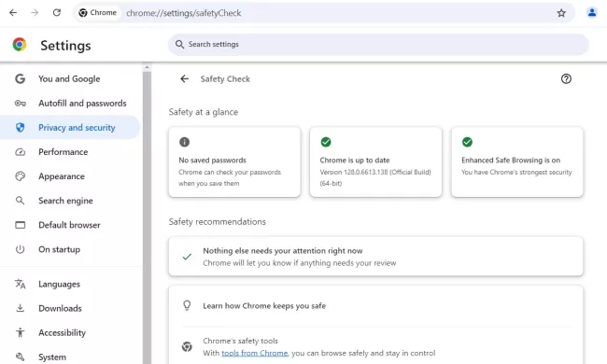Open the No saved passwords card
This screenshot has height=364, width=607.
coord(234,161)
